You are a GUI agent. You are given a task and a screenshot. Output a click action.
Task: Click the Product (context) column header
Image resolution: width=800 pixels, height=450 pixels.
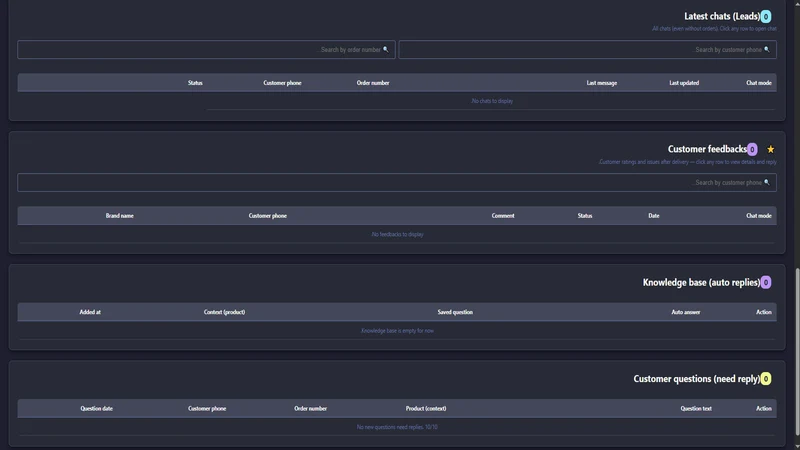click(426, 409)
